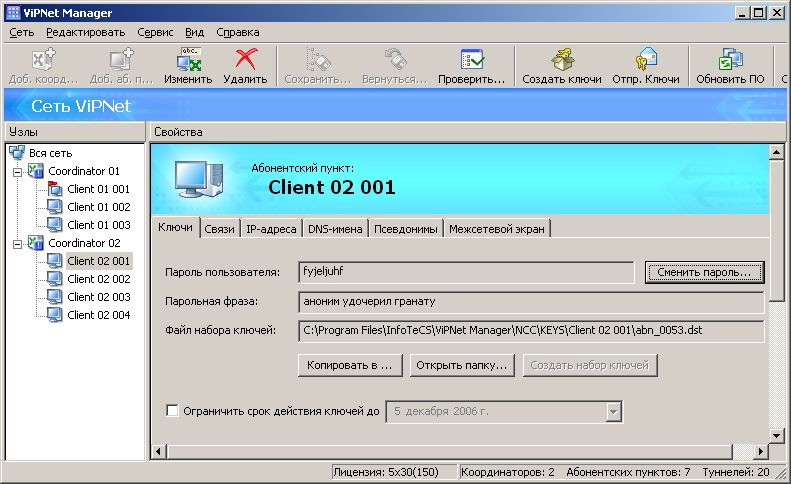The image size is (791, 484).
Task: Select the Ключи tab
Action: point(176,227)
